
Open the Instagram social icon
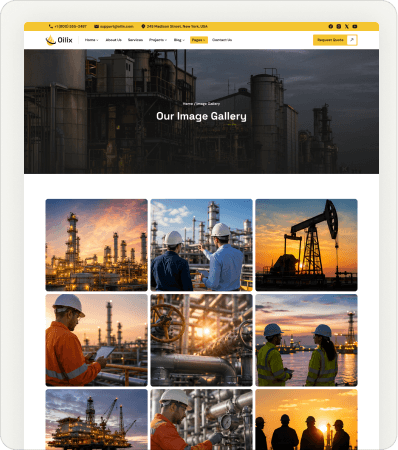339,26
